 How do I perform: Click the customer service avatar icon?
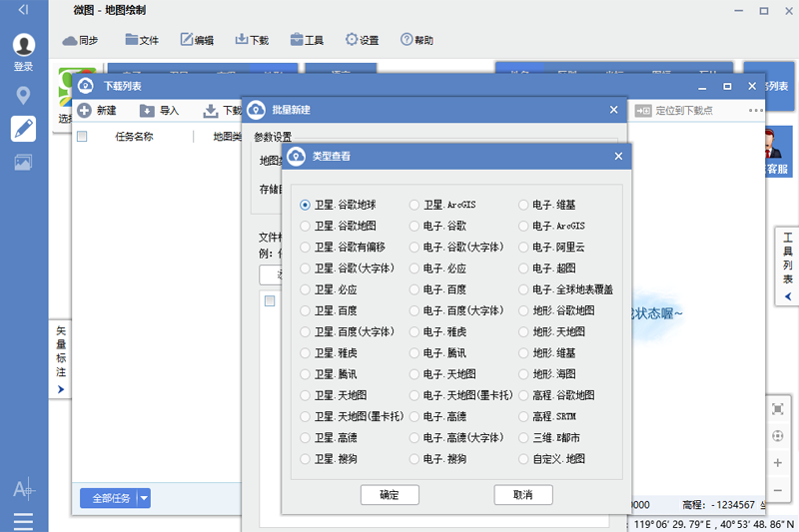774,144
